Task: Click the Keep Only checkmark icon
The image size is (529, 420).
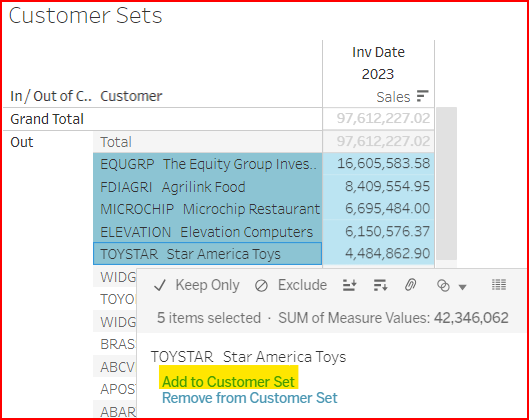Action: [x=160, y=285]
